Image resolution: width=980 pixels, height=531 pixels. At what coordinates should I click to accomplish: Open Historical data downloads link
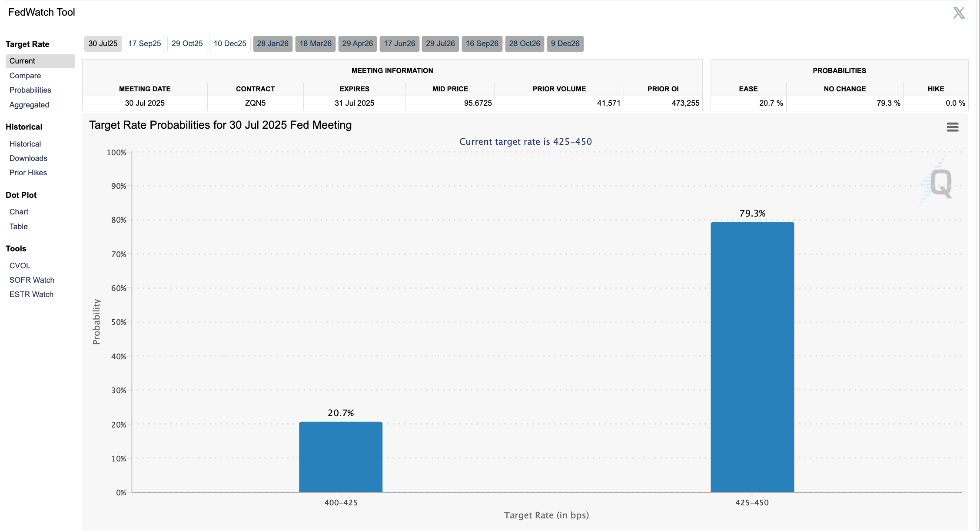pyautogui.click(x=28, y=158)
